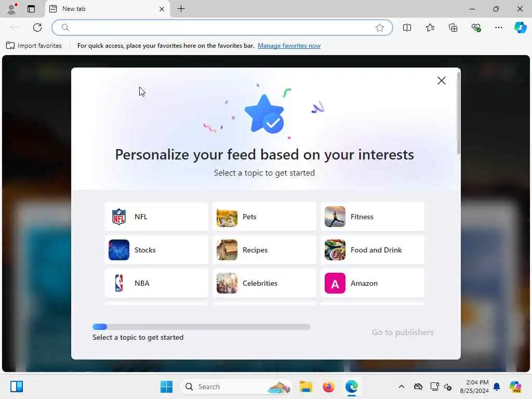Open a new tab with plus button

(181, 9)
